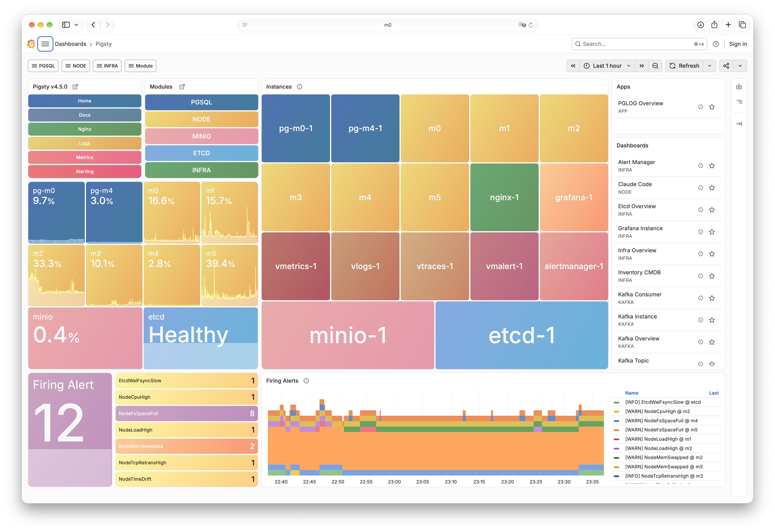Image resolution: width=775 pixels, height=532 pixels.
Task: Click the export icon in right sidebar
Action: click(739, 87)
